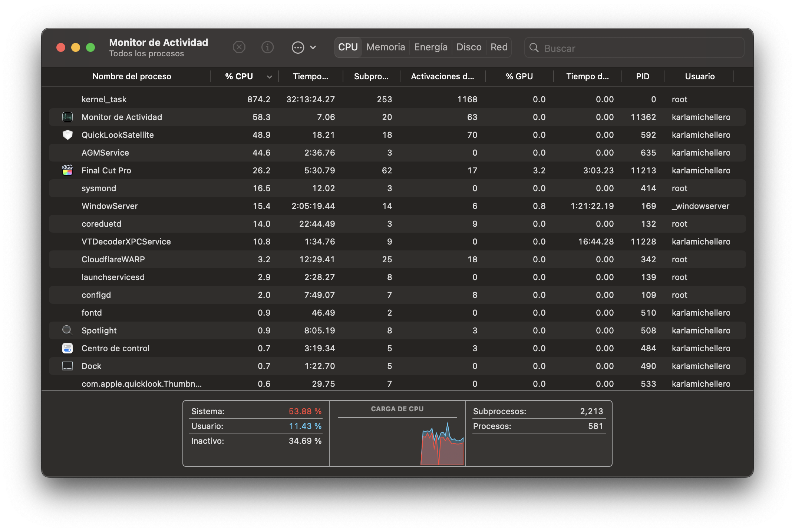Click the stop process (X) toolbar icon

(239, 47)
